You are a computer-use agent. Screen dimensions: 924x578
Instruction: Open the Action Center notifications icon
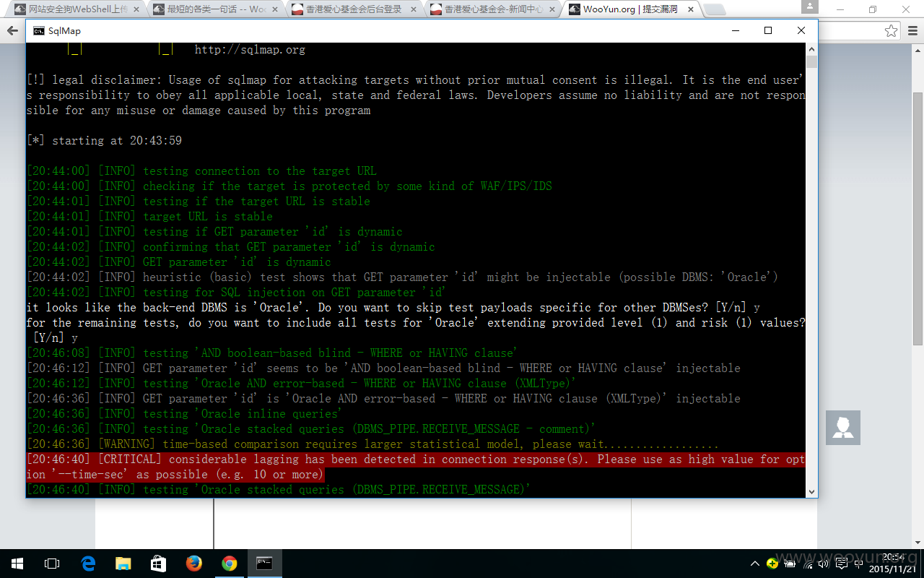coord(842,564)
